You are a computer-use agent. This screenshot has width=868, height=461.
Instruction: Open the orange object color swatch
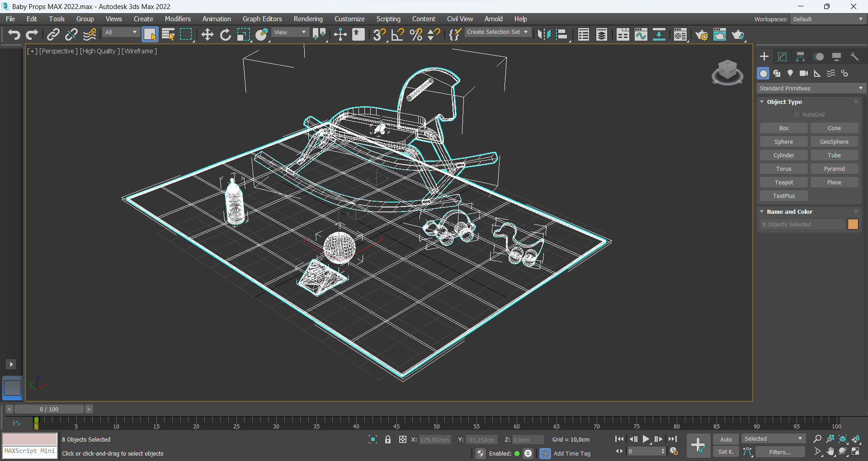coord(853,225)
